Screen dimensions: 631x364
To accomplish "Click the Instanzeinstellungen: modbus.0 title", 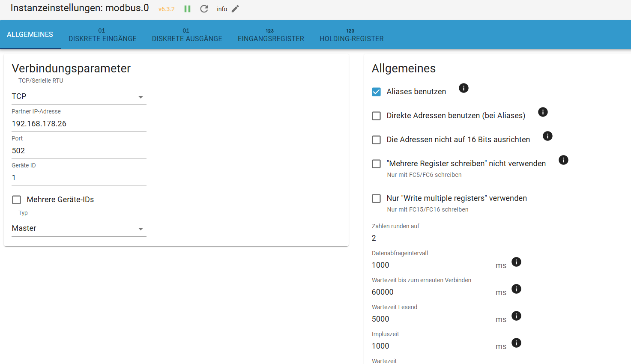I will point(80,8).
